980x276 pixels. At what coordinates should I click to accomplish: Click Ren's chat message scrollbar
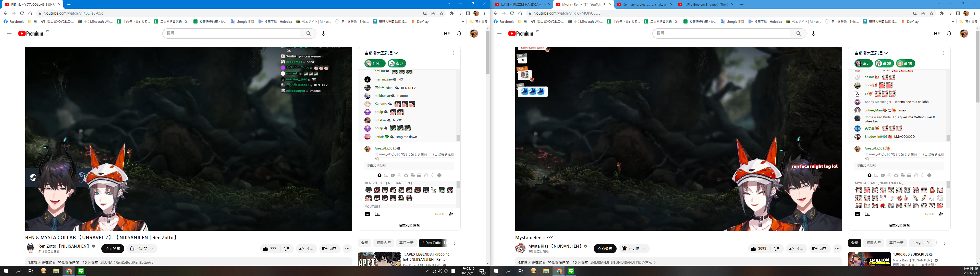coord(458,138)
